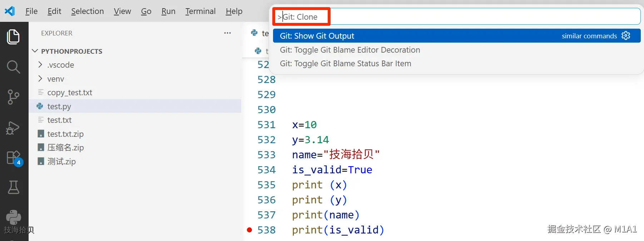Open the Help menu

click(234, 11)
